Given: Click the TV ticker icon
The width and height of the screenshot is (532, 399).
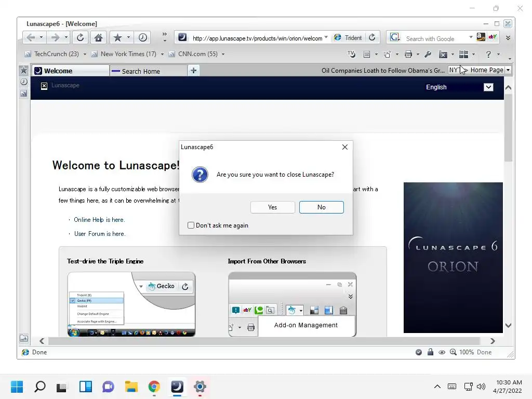Looking at the screenshot, I should pos(352,54).
